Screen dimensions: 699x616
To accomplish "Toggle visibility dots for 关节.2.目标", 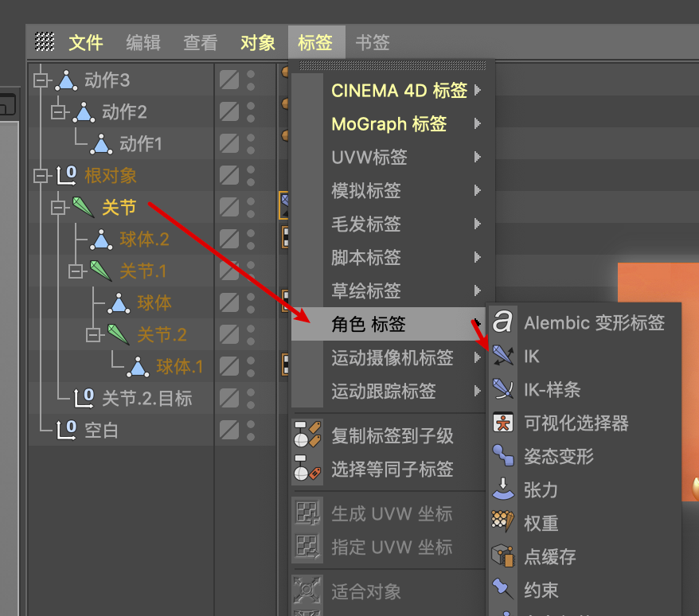I will click(251, 399).
